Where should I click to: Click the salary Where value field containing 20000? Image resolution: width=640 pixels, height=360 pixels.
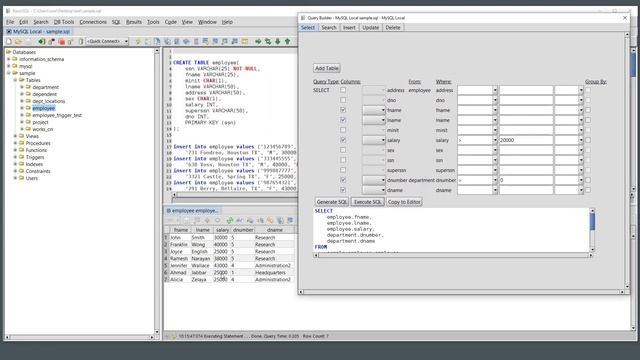pos(526,140)
